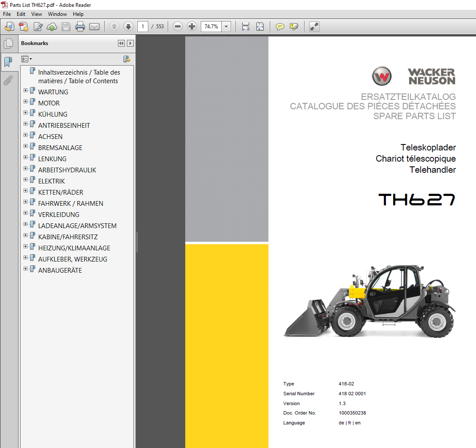The image size is (476, 448).
Task: Click the zoom in plus button
Action: coord(192,27)
